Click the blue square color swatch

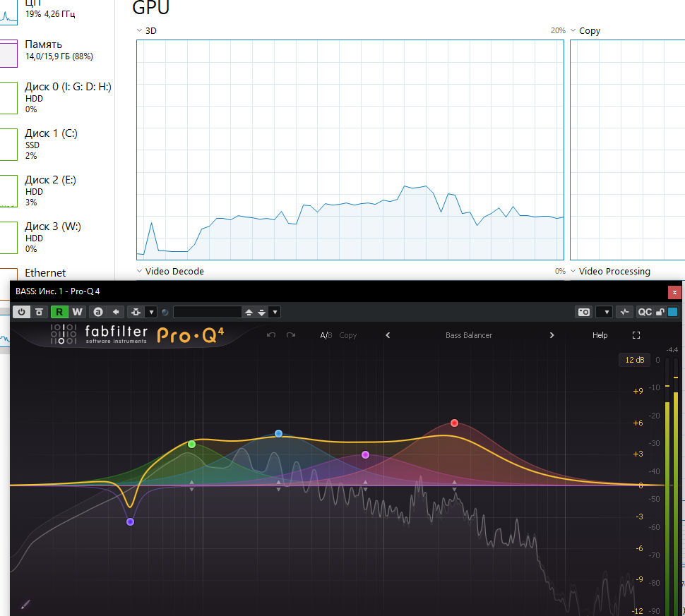coord(673,312)
